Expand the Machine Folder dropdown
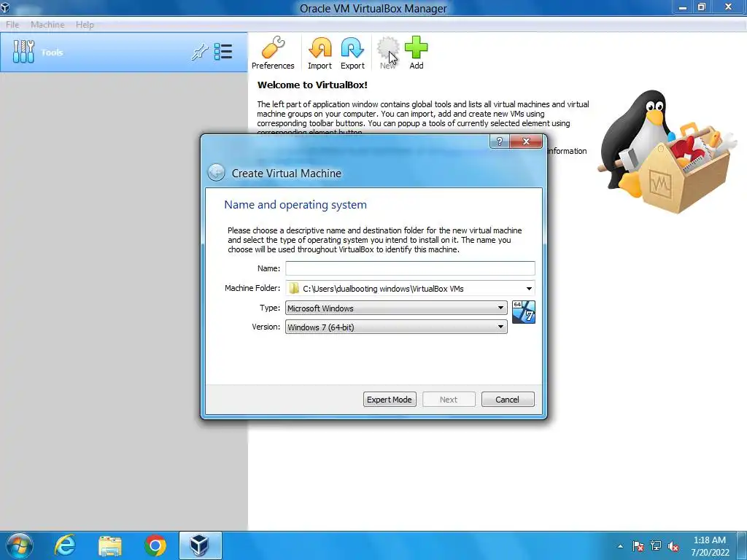Screen dimensions: 747x560 point(529,289)
